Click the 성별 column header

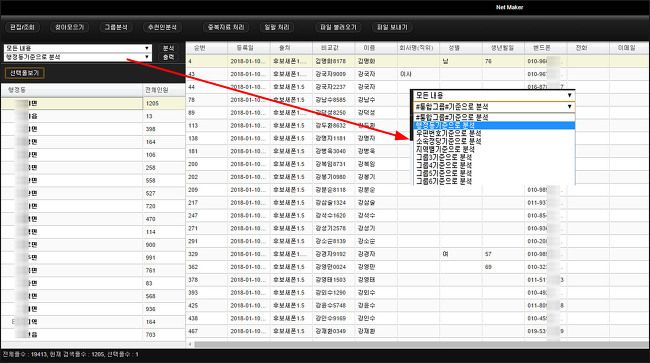pyautogui.click(x=461, y=48)
